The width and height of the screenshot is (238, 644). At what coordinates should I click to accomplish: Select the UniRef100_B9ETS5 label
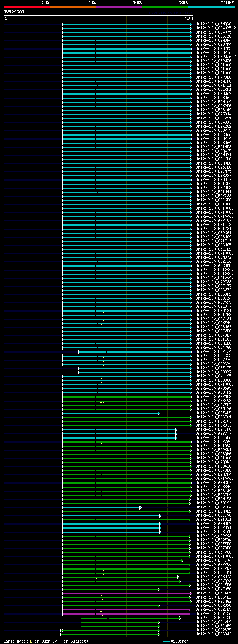(x=213, y=618)
